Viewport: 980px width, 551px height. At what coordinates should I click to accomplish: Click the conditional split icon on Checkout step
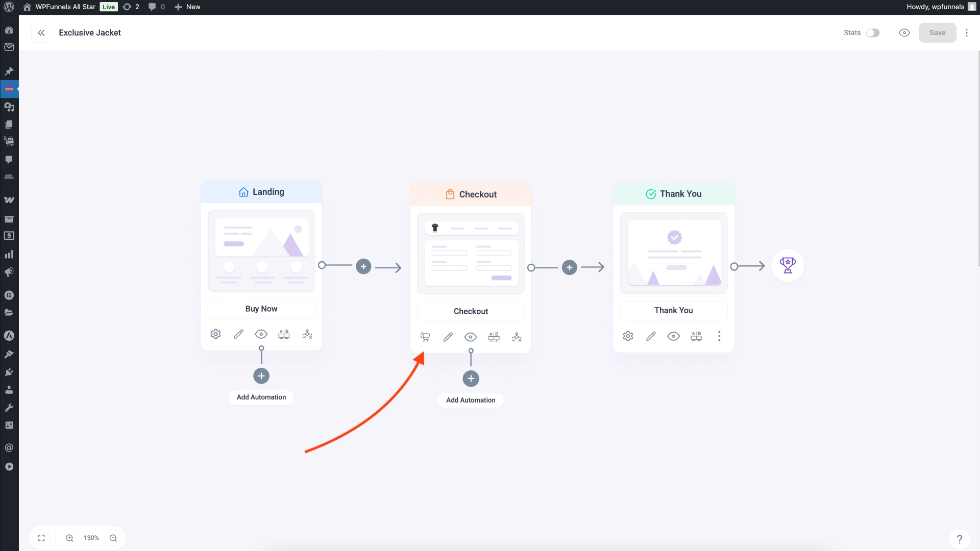point(517,337)
